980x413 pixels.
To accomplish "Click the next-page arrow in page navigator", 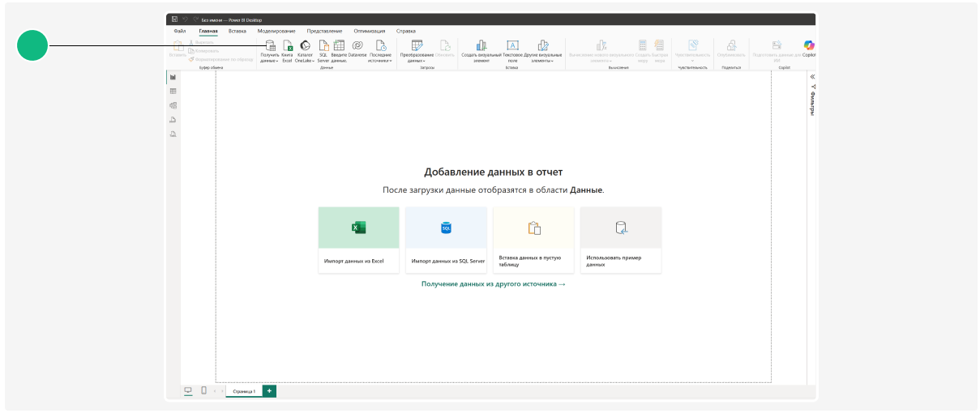I will pos(221,391).
